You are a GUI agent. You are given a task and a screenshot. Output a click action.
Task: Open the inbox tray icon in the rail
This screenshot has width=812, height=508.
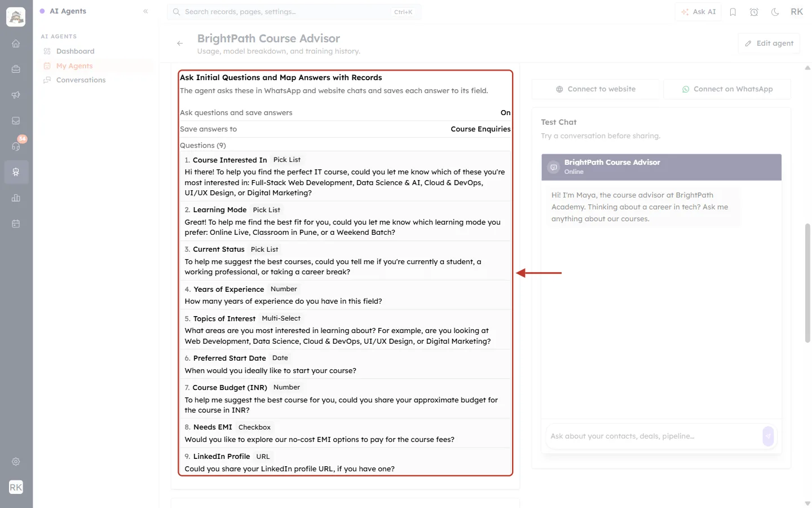pos(16,121)
